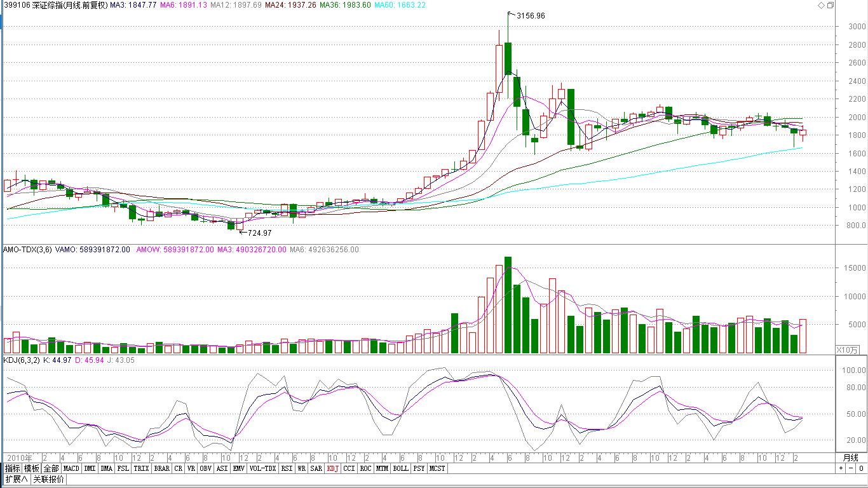Switch to the 指标 tab
Screen dimensions: 868x488
point(12,468)
